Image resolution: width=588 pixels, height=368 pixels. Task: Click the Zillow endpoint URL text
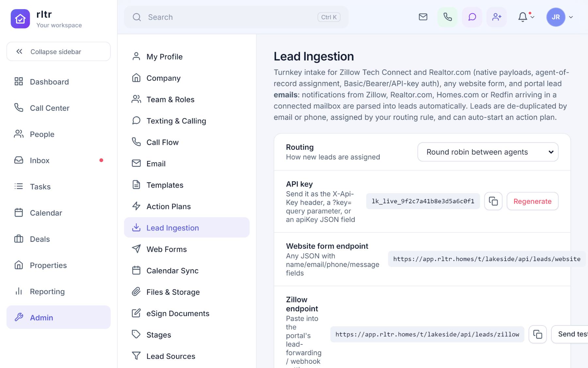[427, 334]
